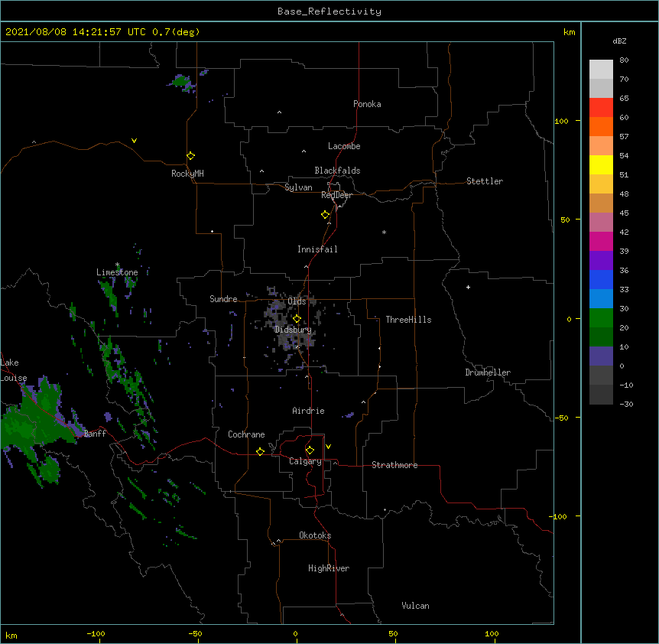This screenshot has height=644, width=659.
Task: Click the ThreeHills city label
Action: (408, 320)
